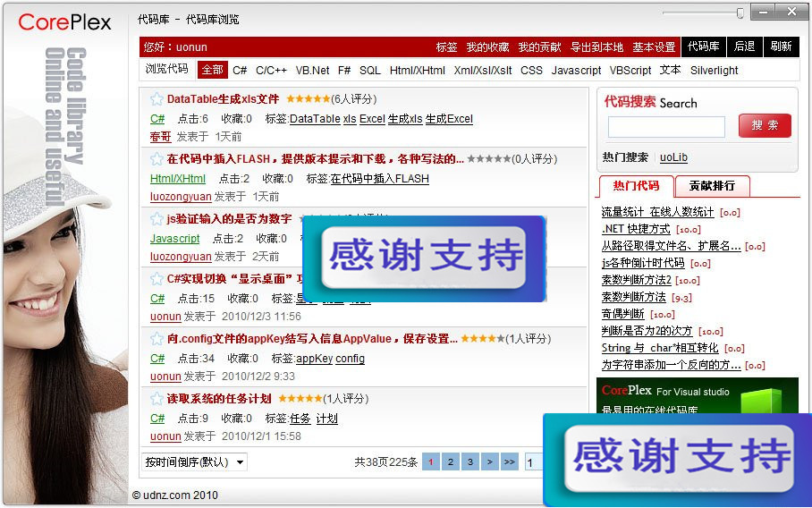The height and width of the screenshot is (508, 812).
Task: Open hot code 流量统计 在线人数统计
Action: [x=657, y=212]
